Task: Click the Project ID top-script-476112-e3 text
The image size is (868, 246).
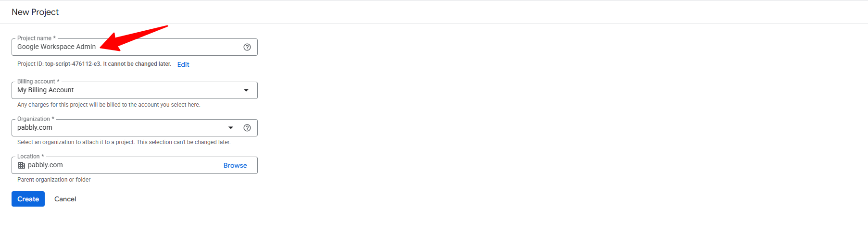Action: tap(73, 64)
